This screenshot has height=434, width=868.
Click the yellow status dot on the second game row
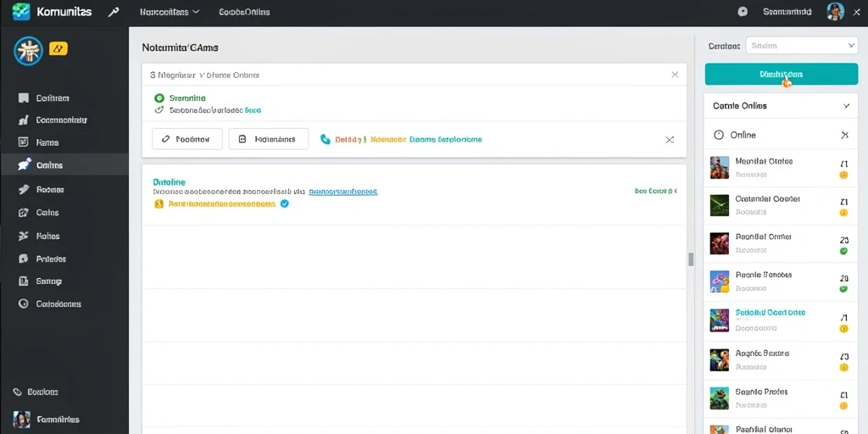(x=843, y=212)
